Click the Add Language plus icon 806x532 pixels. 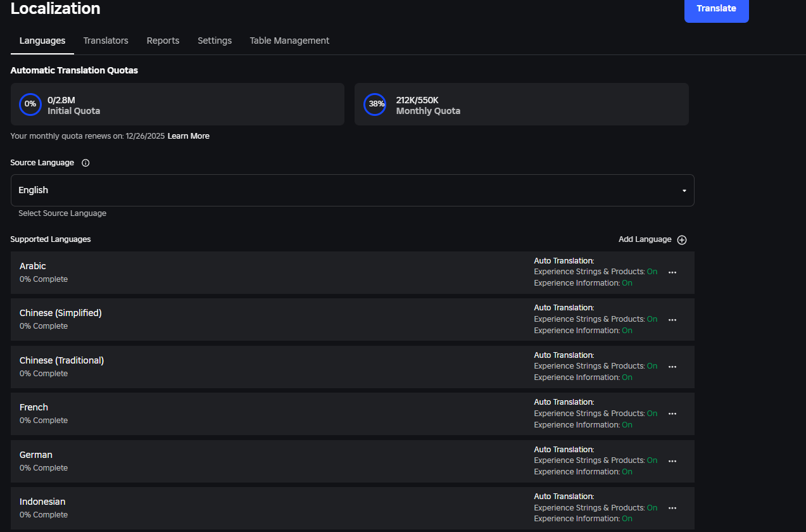point(682,240)
